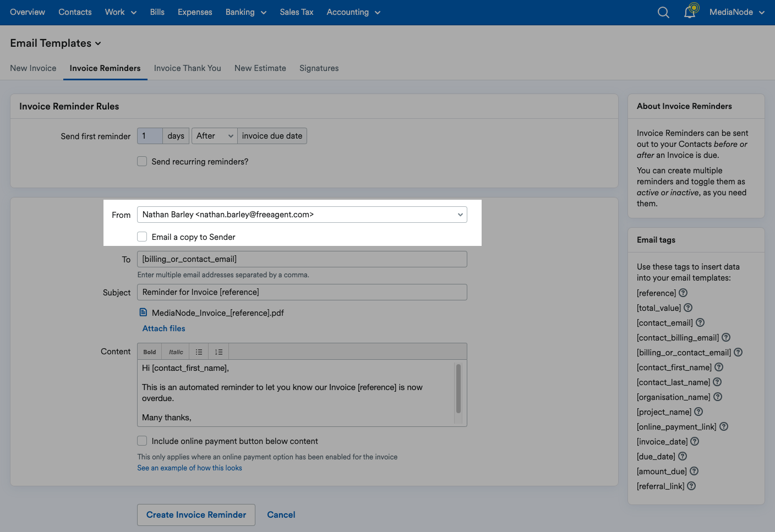Click the MediaNode invoice PDF attachment icon
Viewport: 775px width, 532px height.
(143, 312)
